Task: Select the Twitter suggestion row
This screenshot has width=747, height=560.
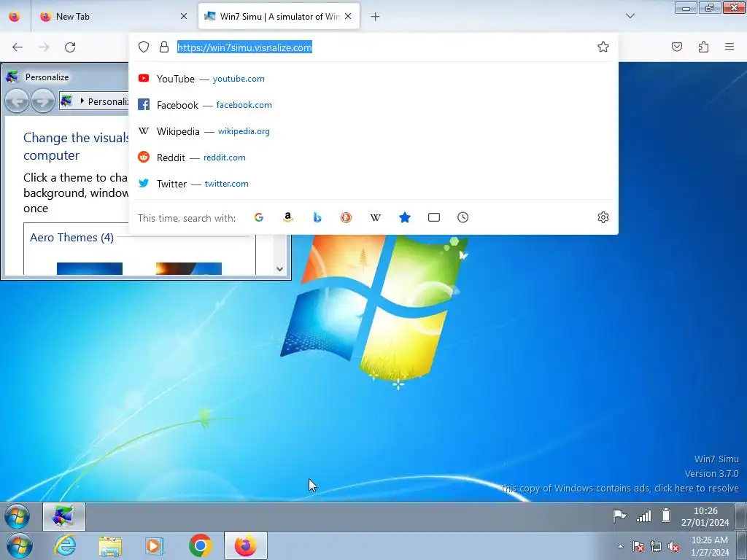Action: point(373,183)
